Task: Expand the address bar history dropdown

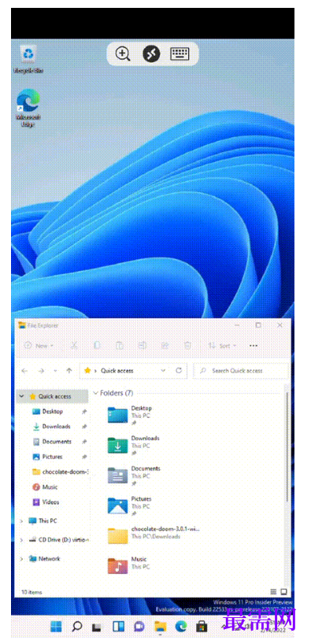Action: (163, 371)
